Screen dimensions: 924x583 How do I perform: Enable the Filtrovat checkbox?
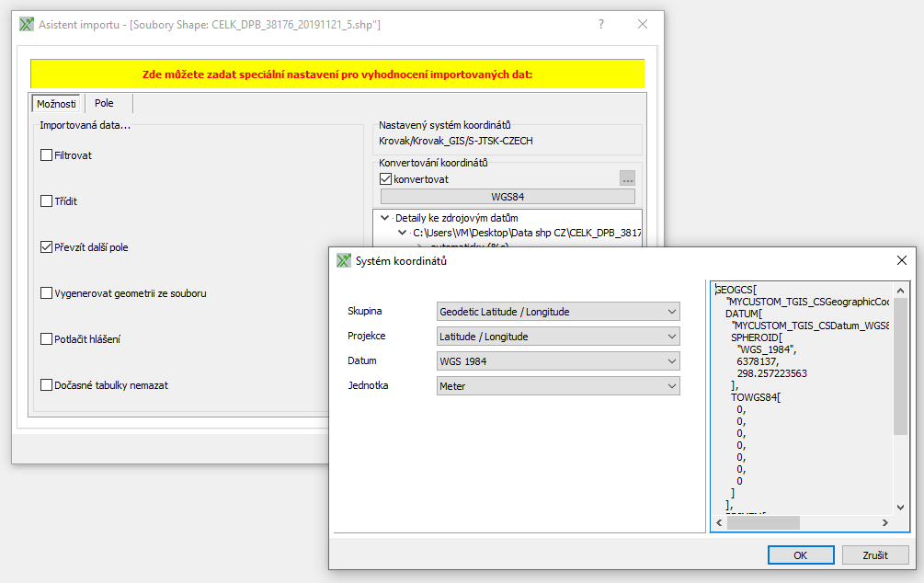(x=47, y=155)
